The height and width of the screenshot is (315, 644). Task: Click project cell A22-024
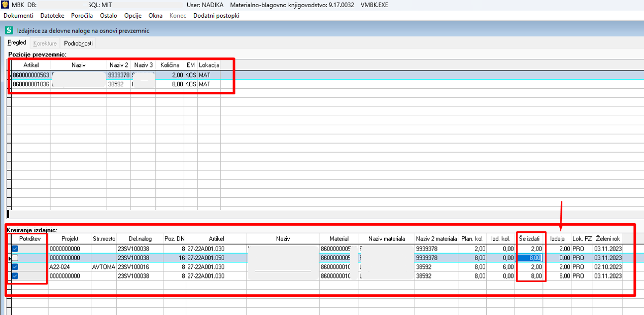[70, 267]
